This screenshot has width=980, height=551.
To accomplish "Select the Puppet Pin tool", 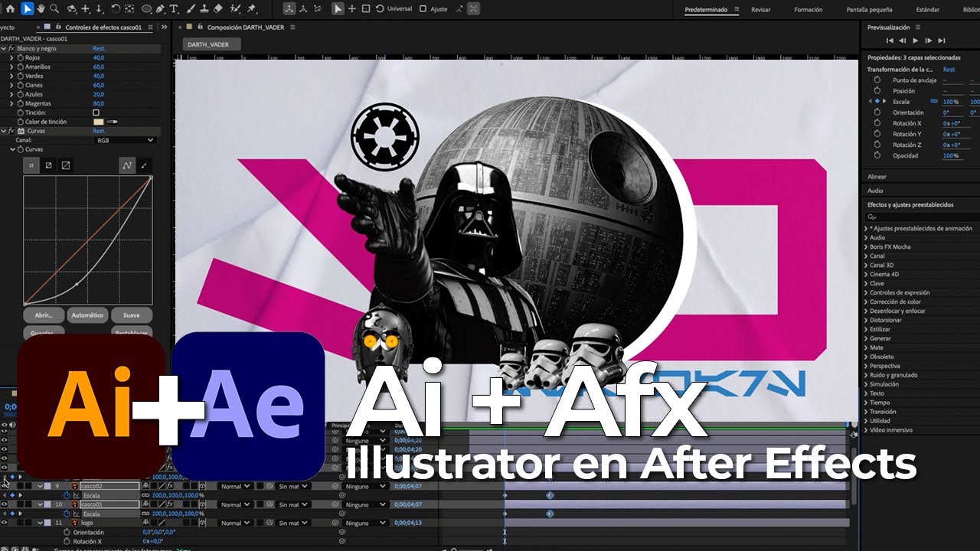I will tap(251, 9).
